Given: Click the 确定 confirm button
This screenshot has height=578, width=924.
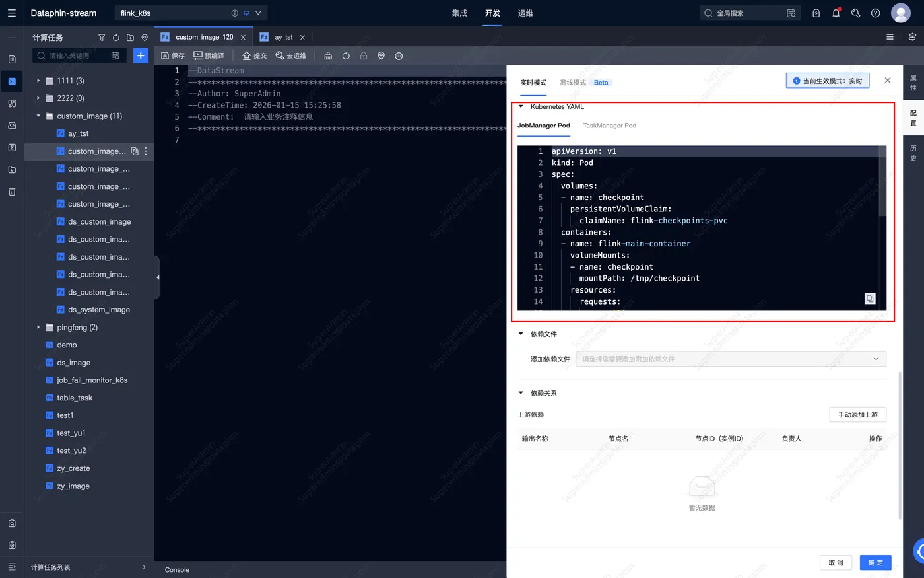Looking at the screenshot, I should tap(876, 562).
